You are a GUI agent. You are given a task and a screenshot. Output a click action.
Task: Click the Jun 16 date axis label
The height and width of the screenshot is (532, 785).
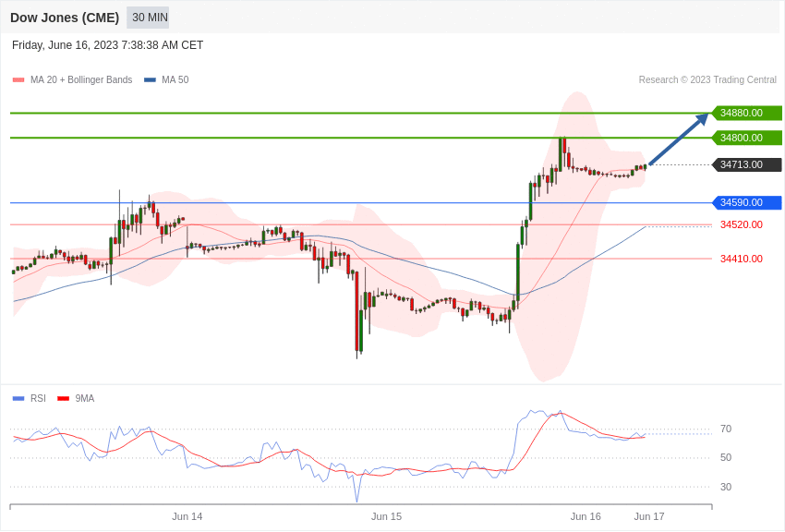586,516
